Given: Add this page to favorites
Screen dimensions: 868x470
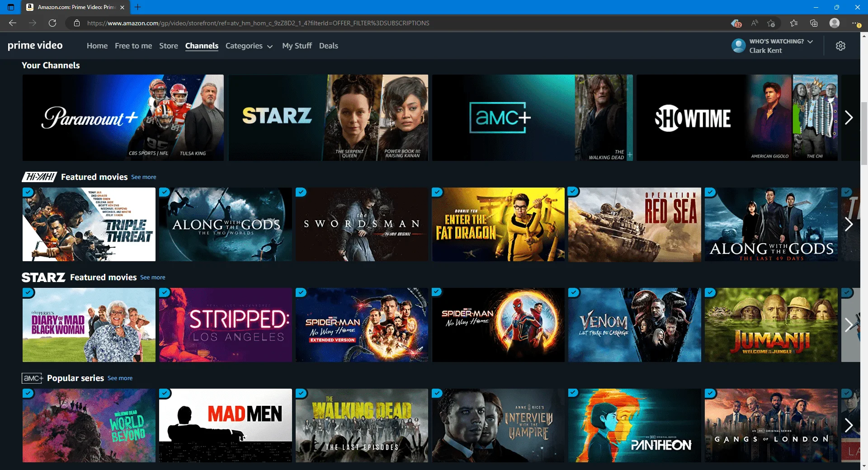Looking at the screenshot, I should [x=771, y=23].
